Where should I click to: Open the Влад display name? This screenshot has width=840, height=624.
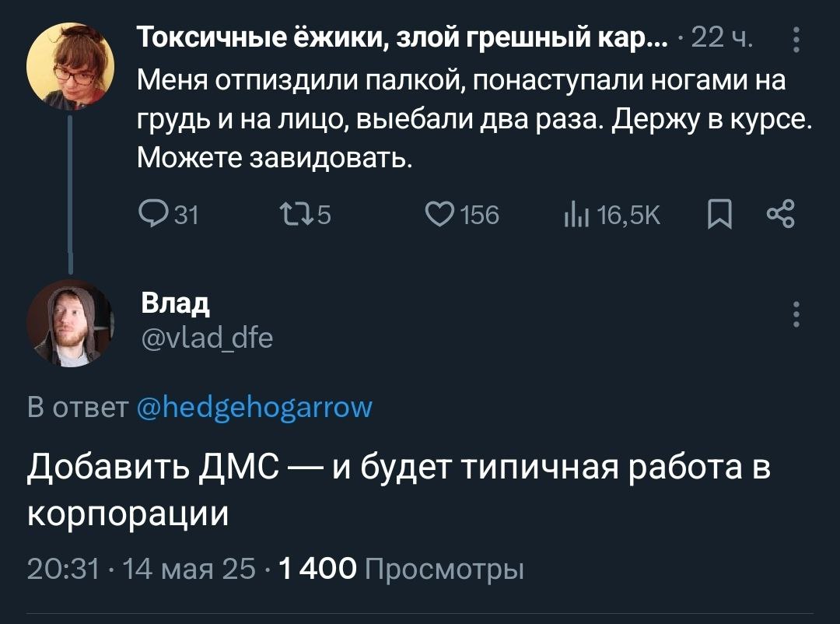click(175, 303)
